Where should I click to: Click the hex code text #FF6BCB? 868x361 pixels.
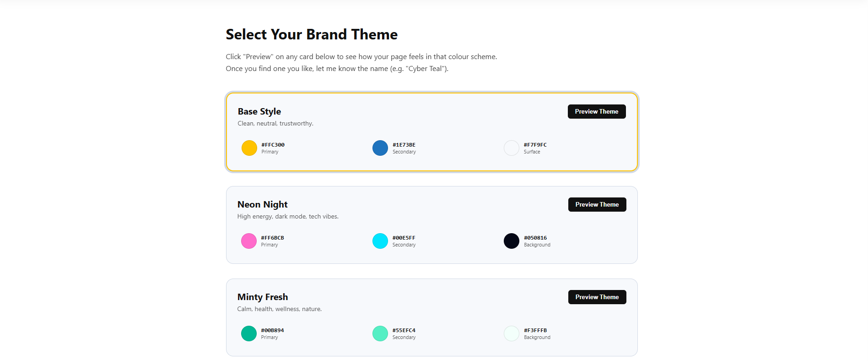coord(273,238)
